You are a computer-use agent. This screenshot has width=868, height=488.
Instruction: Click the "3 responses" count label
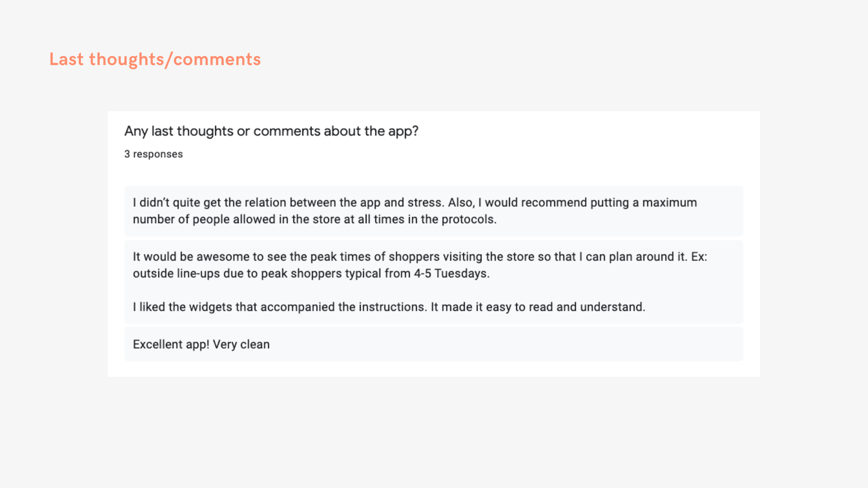pos(153,154)
